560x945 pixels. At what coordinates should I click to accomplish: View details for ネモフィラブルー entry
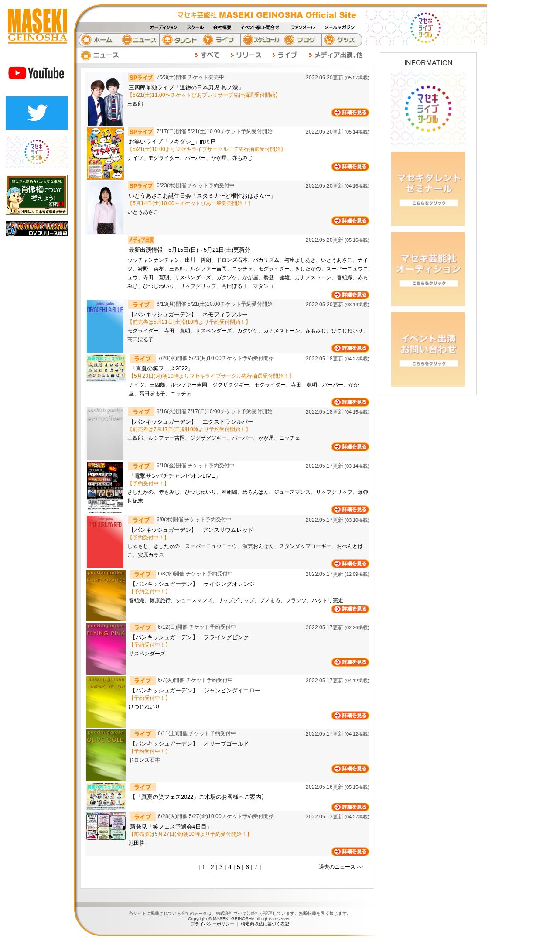coord(350,348)
